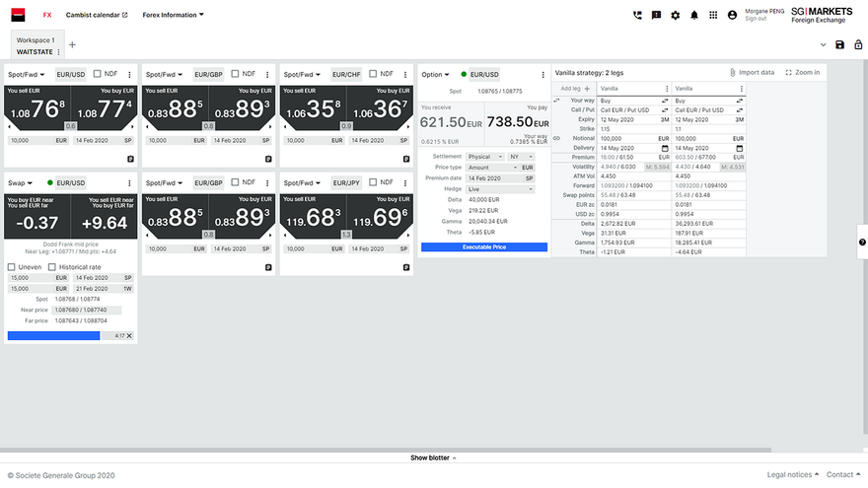Open the phone contact icon in header
Screen dimensions: 868x488
637,16
